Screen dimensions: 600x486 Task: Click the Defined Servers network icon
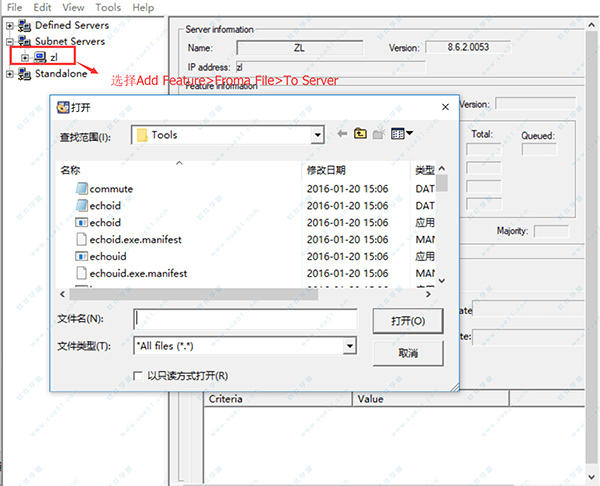pos(25,24)
